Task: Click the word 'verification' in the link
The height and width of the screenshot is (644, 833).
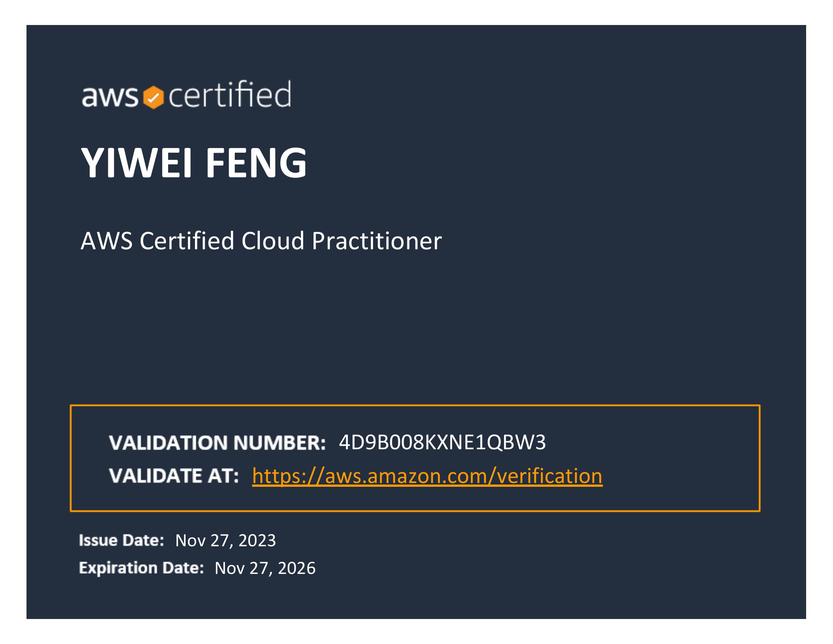Action: pos(549,476)
